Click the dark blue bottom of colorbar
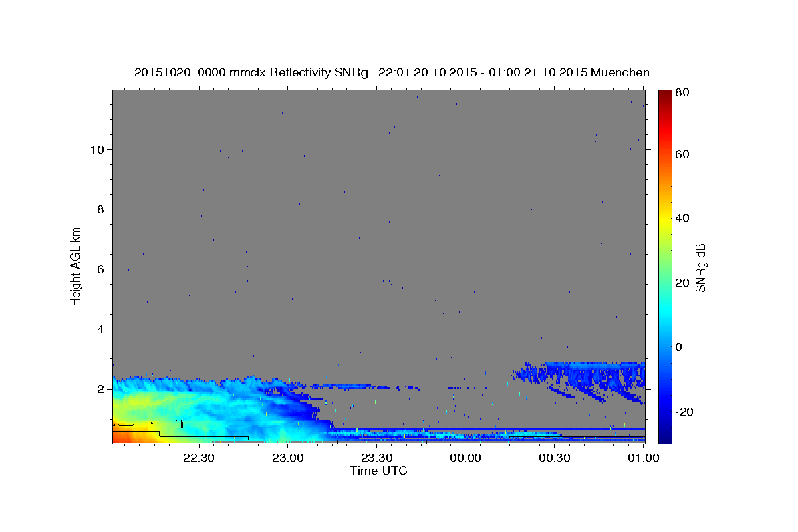 (665, 436)
